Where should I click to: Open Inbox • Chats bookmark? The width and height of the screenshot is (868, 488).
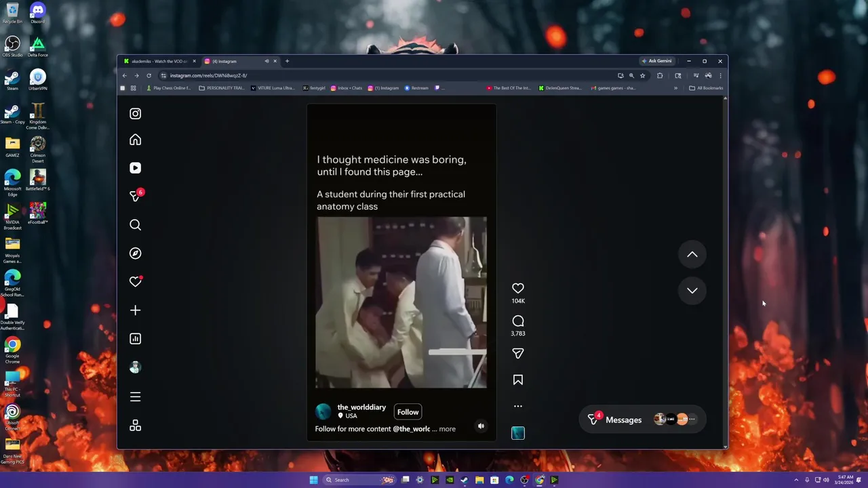click(347, 88)
